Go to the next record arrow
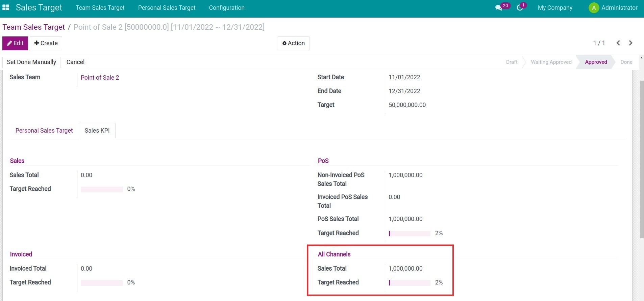The width and height of the screenshot is (644, 301). 630,43
